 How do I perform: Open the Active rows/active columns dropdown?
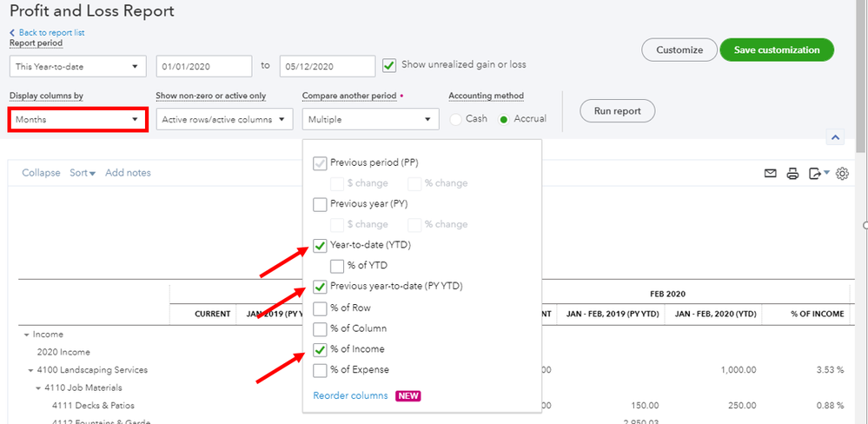coord(225,120)
